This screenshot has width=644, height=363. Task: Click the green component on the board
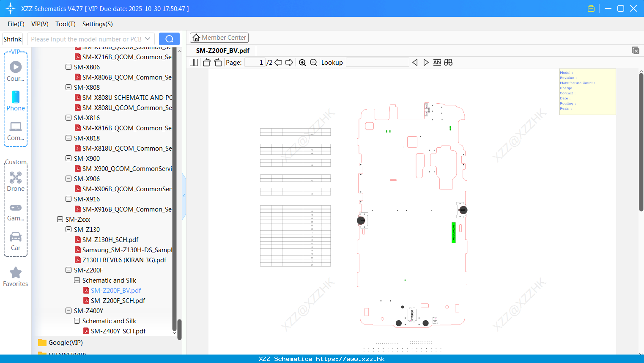pos(454,232)
